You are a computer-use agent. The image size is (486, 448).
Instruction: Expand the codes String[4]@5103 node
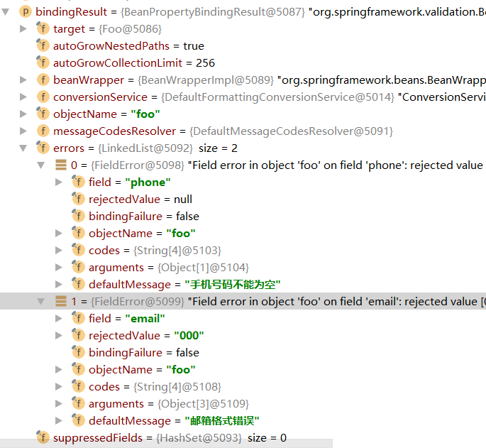[x=59, y=251]
